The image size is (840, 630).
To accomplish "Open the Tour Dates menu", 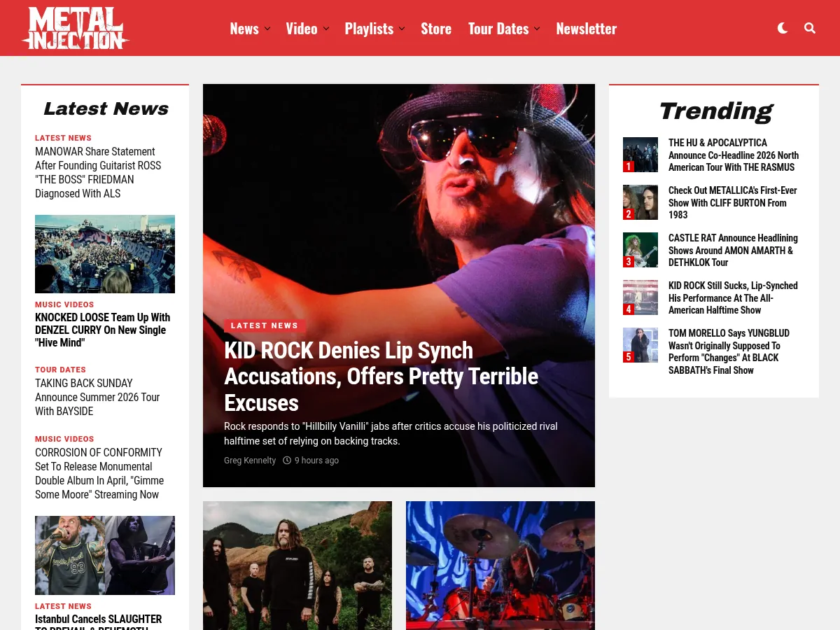I will [x=498, y=29].
